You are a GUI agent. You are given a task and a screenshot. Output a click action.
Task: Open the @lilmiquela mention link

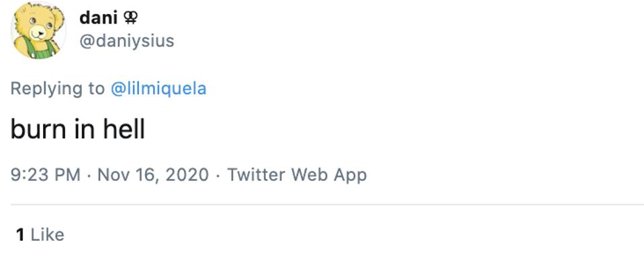[158, 89]
